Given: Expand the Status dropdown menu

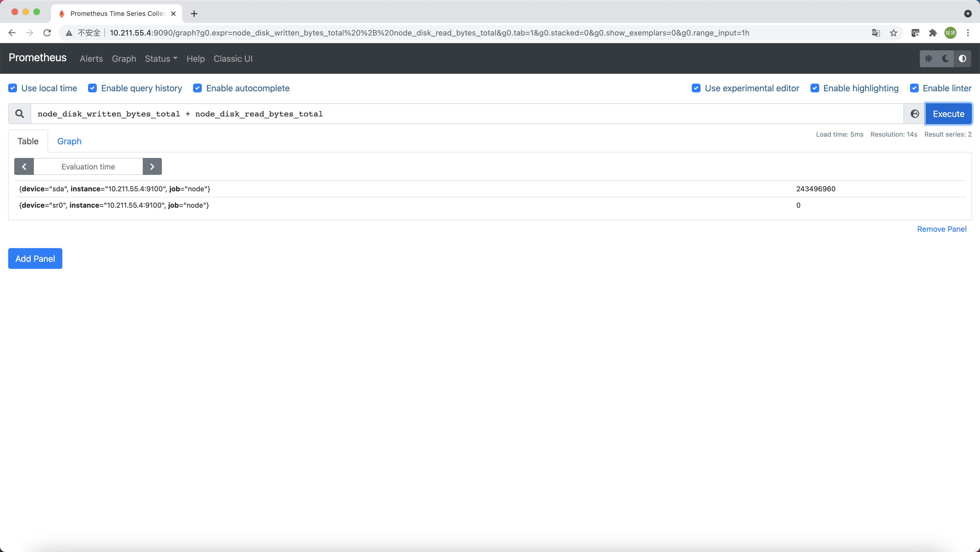Looking at the screenshot, I should (x=161, y=58).
